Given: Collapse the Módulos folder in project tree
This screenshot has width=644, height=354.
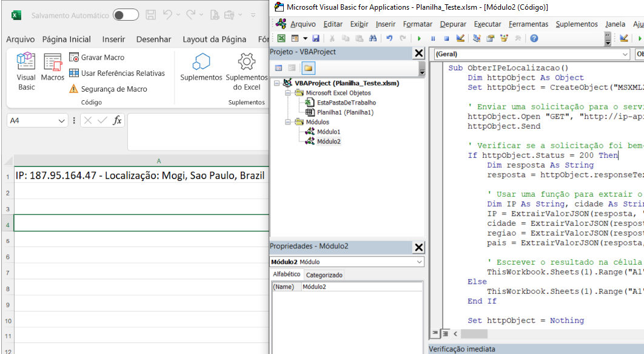Looking at the screenshot, I should (288, 122).
